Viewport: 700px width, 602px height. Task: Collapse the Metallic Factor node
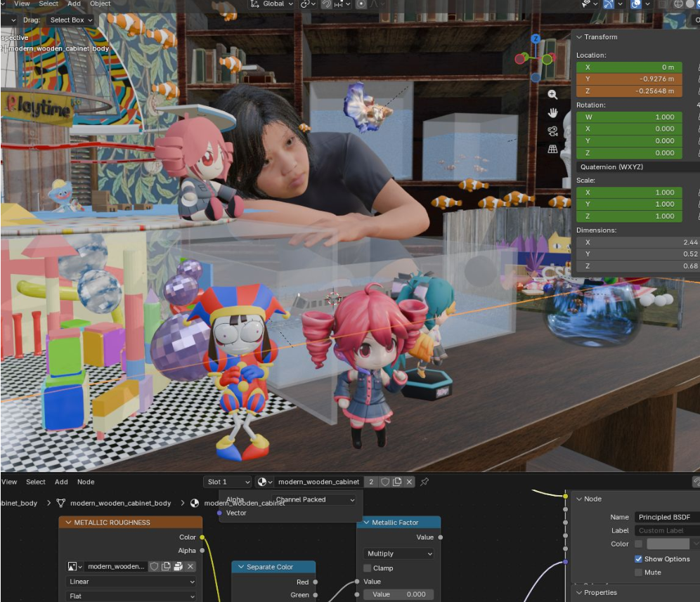tap(367, 522)
